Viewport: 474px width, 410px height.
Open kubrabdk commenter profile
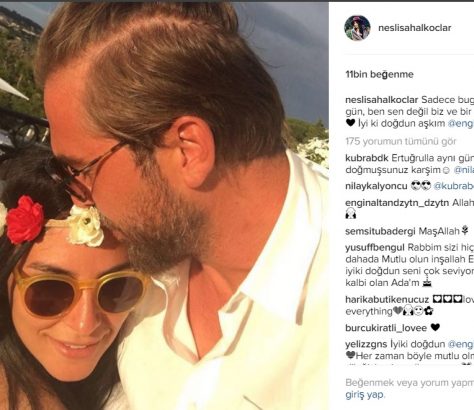(367, 158)
